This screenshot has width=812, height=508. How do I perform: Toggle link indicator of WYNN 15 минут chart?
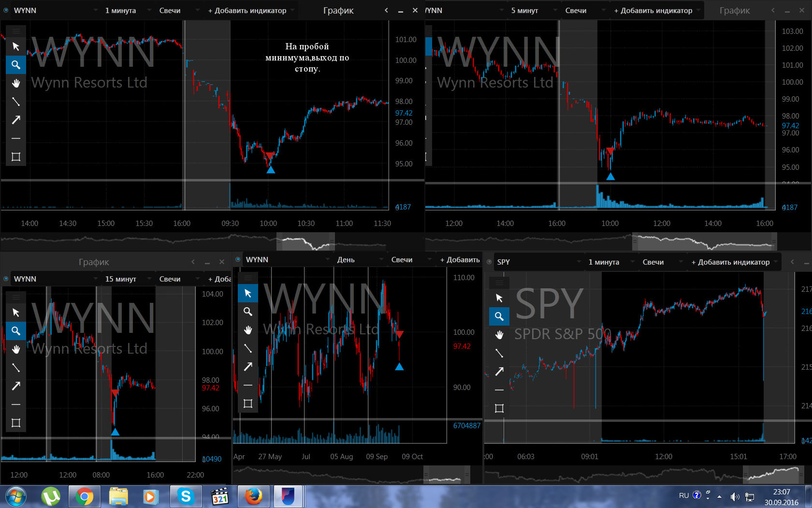[6, 279]
